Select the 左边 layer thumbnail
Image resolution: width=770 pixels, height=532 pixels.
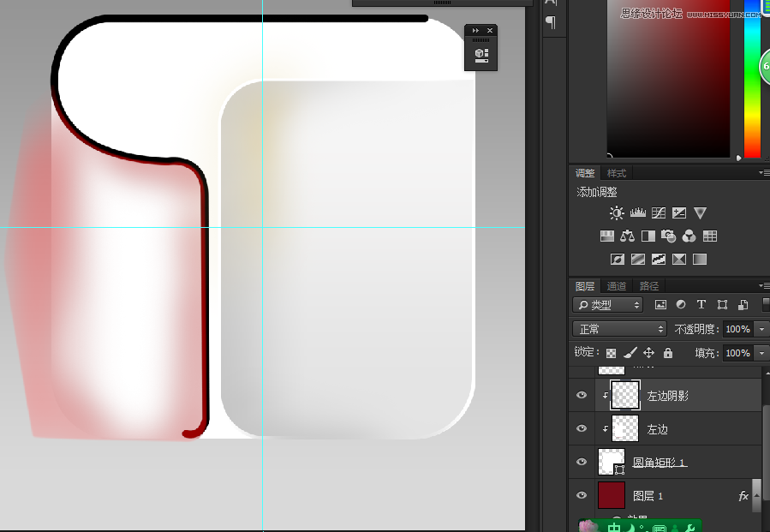tap(625, 428)
